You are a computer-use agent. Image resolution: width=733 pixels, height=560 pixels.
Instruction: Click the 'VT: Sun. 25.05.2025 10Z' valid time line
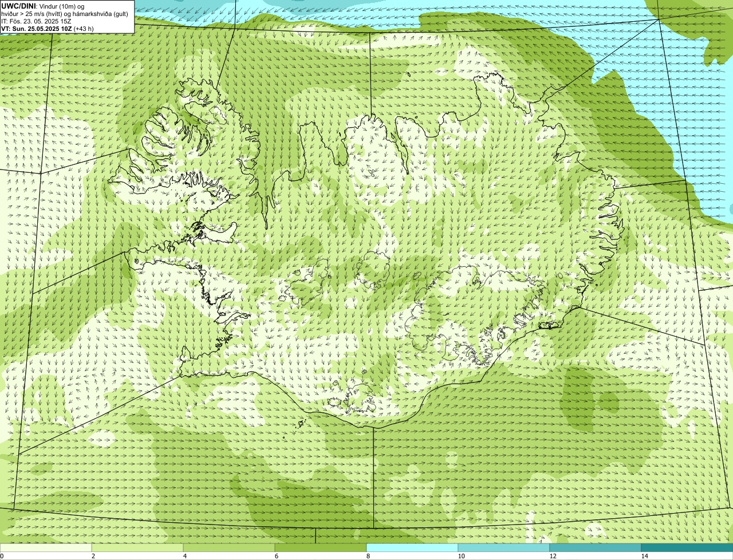[48, 28]
